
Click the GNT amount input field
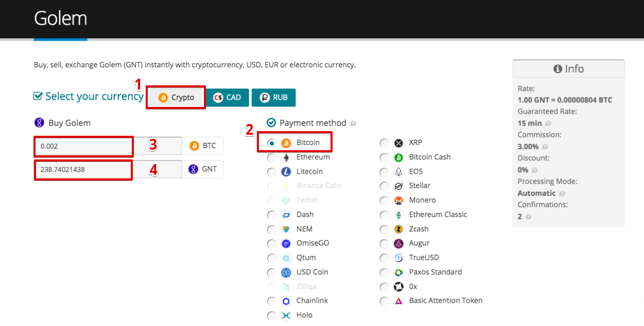coord(108,169)
